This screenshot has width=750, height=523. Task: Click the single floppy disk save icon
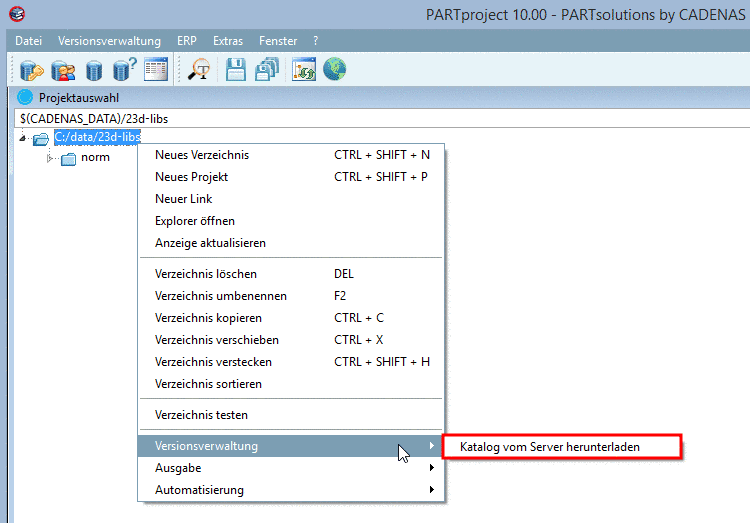[236, 69]
